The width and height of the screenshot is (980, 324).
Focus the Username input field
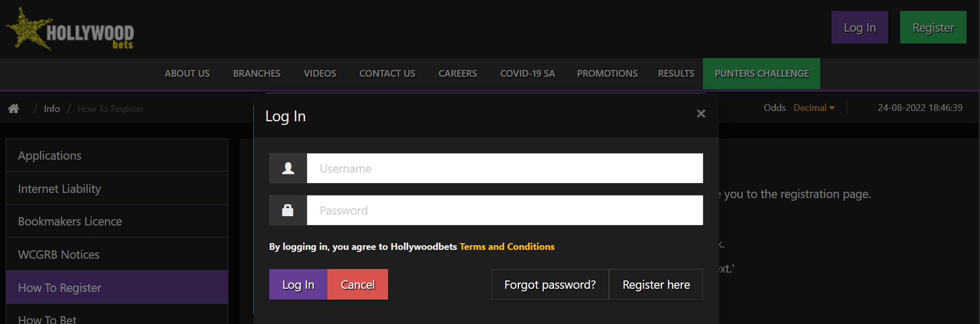[x=505, y=168]
